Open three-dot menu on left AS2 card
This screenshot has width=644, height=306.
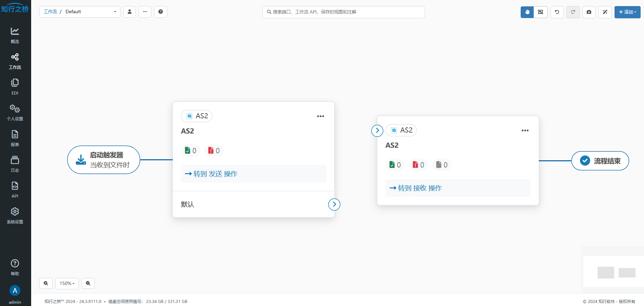tap(320, 116)
